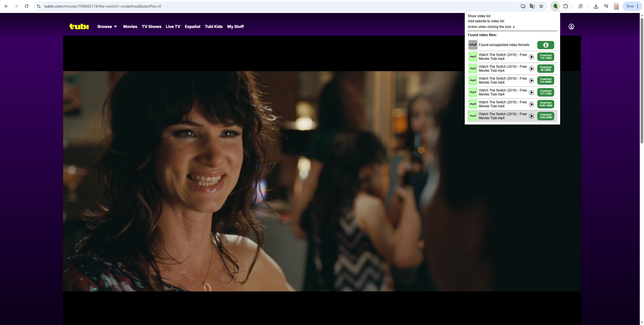The width and height of the screenshot is (644, 325).
Task: Open the Chrome profile avatar
Action: pyautogui.click(x=616, y=6)
